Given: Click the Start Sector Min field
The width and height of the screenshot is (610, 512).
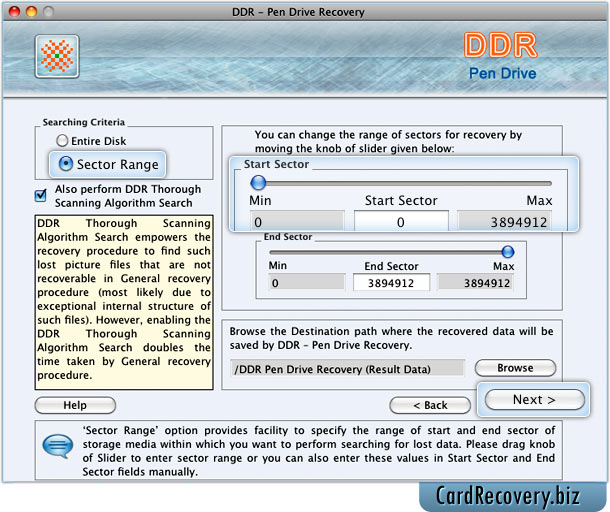Looking at the screenshot, I should click(297, 222).
